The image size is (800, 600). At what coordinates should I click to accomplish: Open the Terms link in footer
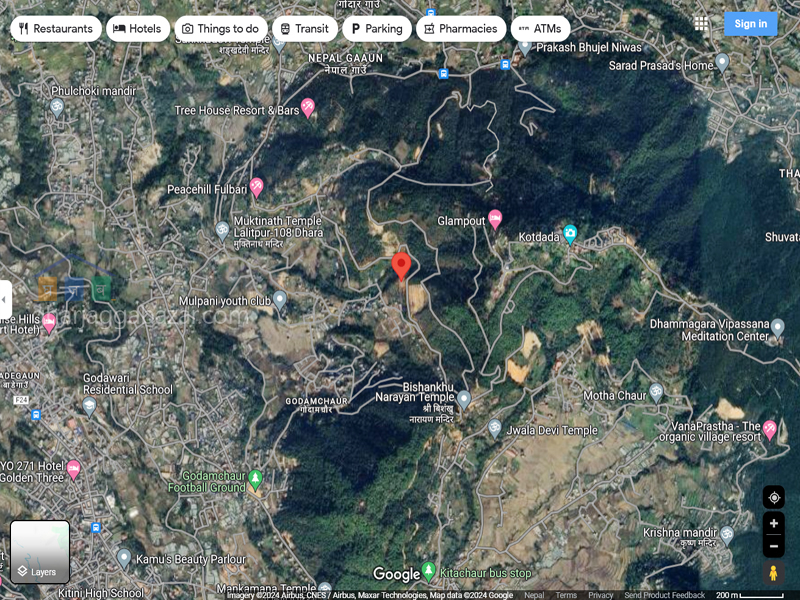pos(566,595)
